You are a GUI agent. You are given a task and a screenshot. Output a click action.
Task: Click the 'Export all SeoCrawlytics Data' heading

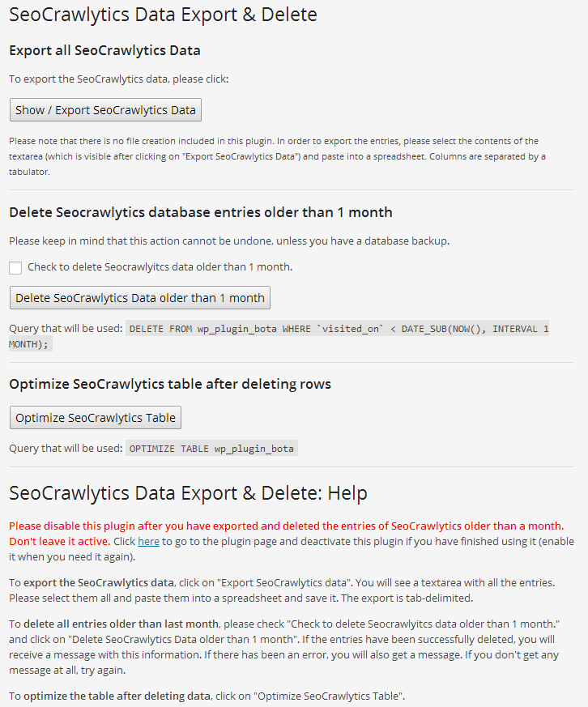click(104, 50)
